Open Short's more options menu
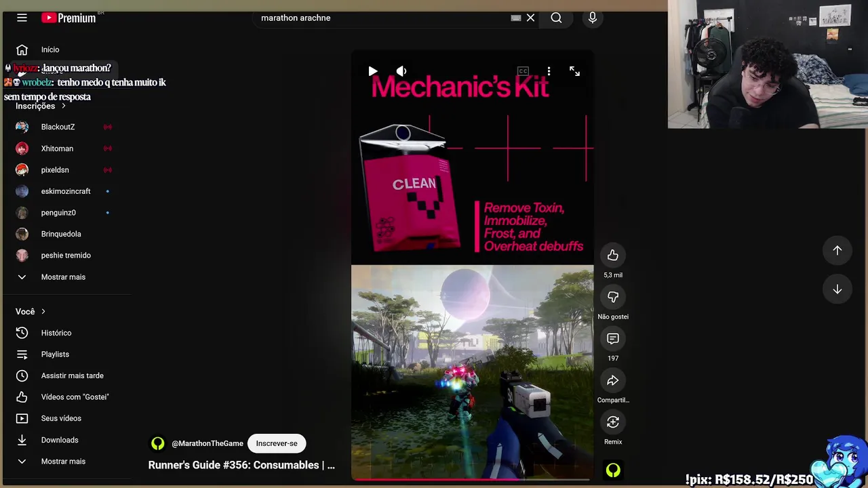This screenshot has height=488, width=868. [x=549, y=71]
